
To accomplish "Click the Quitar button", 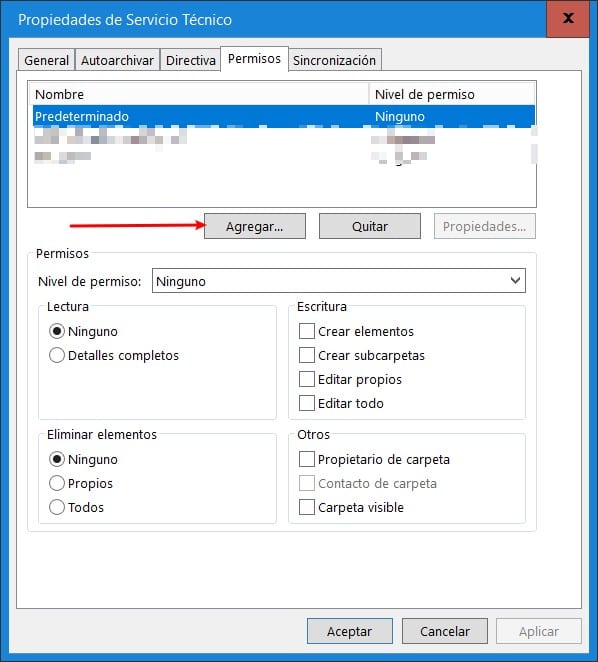I will click(x=370, y=226).
